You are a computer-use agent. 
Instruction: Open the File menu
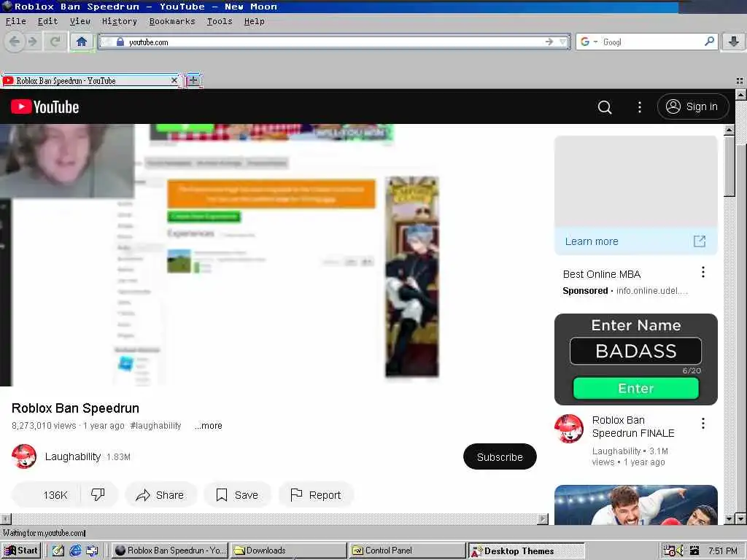[x=16, y=21]
